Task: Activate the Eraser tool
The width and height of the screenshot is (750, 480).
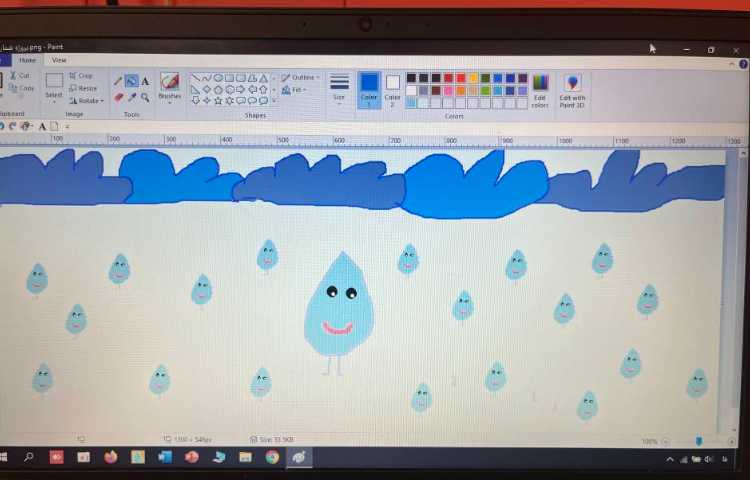Action: pyautogui.click(x=118, y=97)
